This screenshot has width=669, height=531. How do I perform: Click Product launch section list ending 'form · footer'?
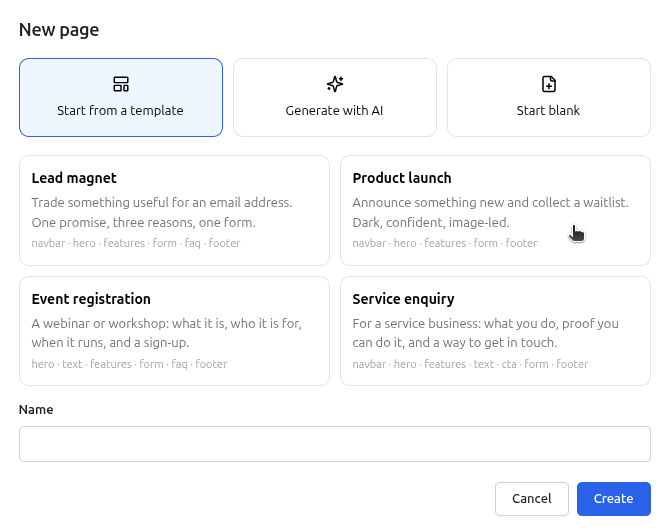tap(445, 243)
